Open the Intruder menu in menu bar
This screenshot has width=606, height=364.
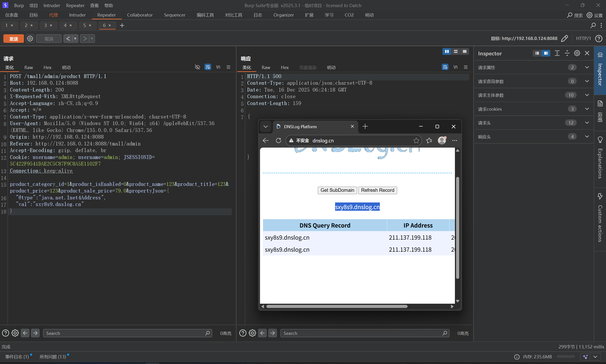(x=52, y=5)
